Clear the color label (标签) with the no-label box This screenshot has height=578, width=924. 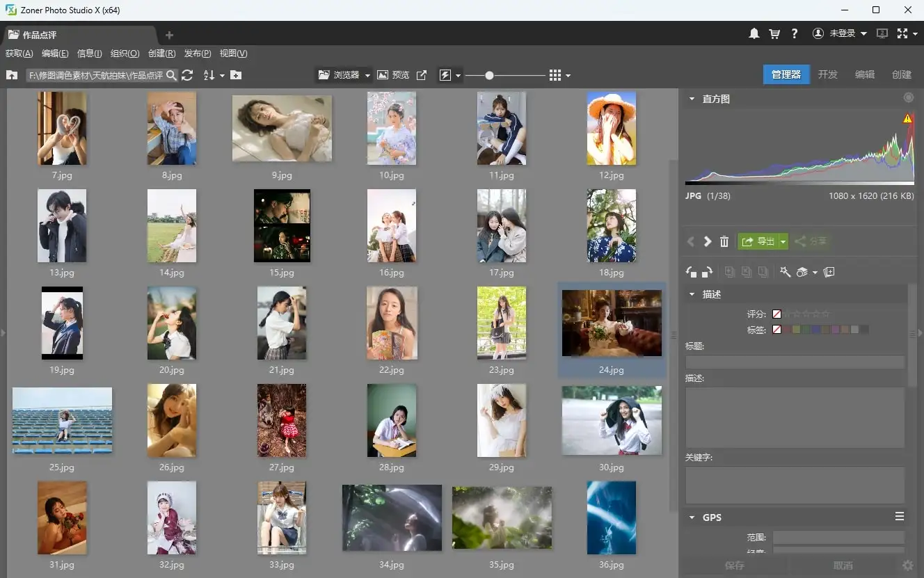coord(777,330)
